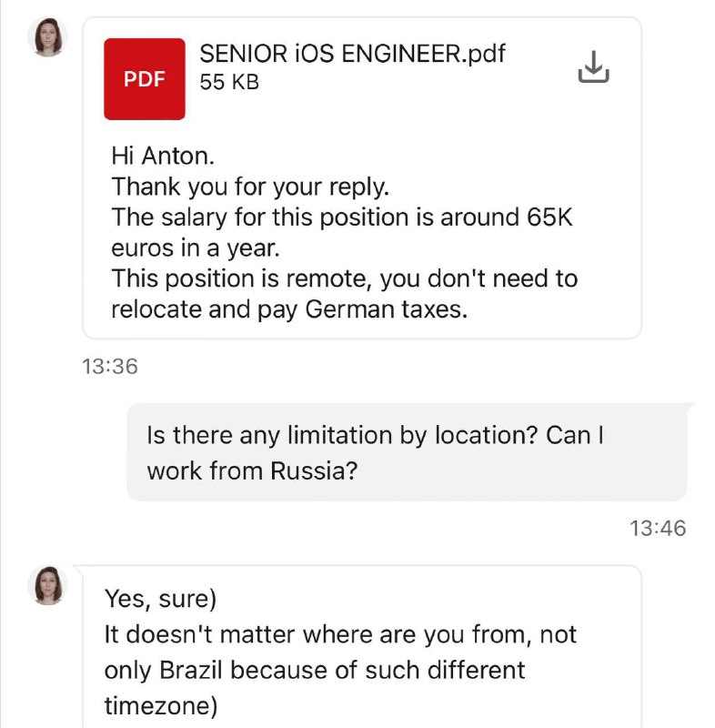The width and height of the screenshot is (715, 728).
Task: Click the salary line mentioning 65K
Action: (342, 217)
